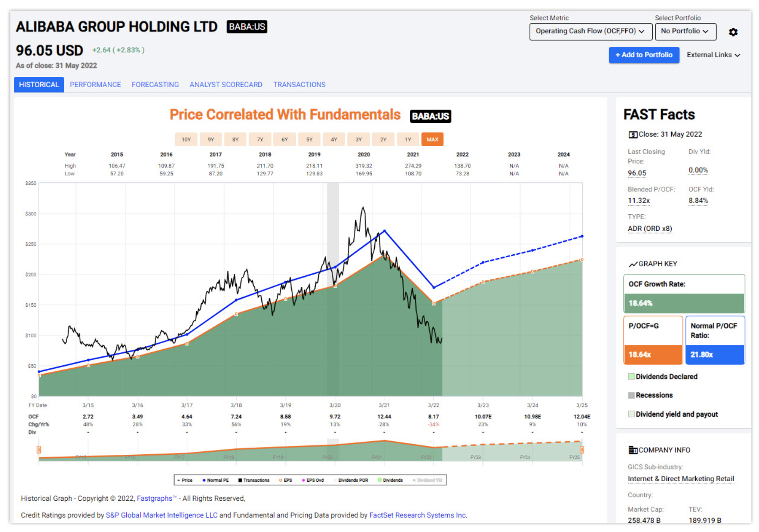Expand the External Links menu
Screen dimensions: 759x532
click(x=713, y=55)
